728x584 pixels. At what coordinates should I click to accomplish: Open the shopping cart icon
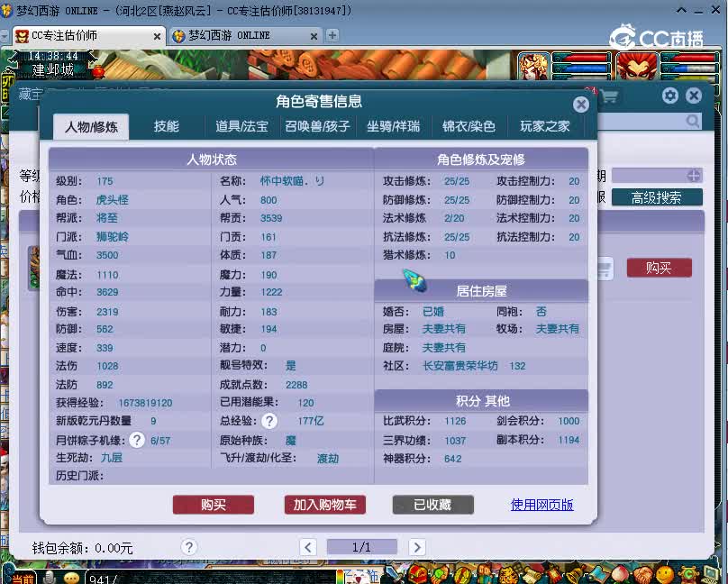click(609, 97)
